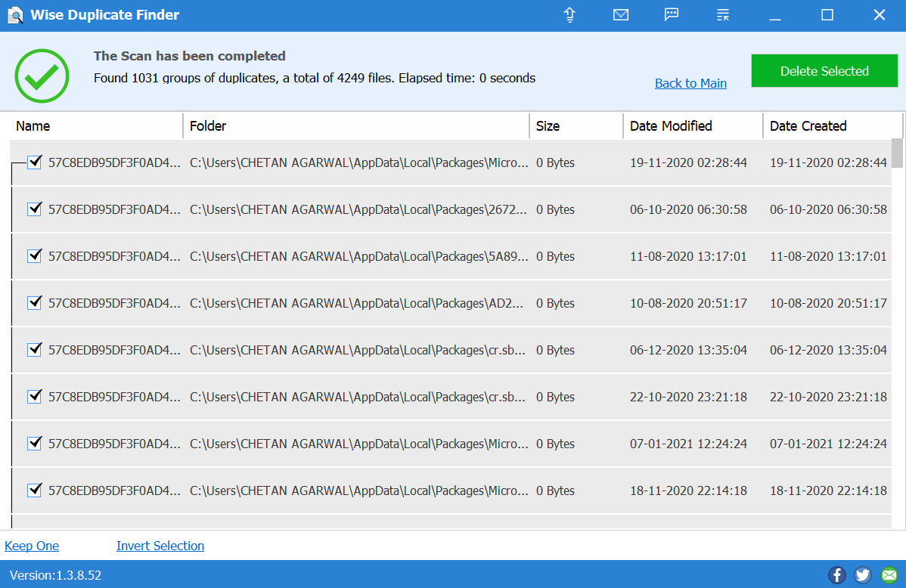Click the Twitter bird icon bottom right
Screen dimensions: 906x588
click(862, 575)
